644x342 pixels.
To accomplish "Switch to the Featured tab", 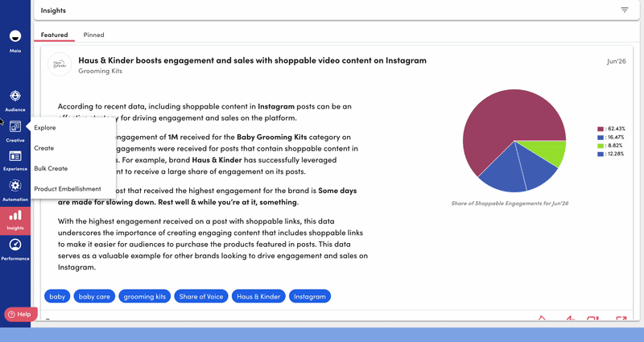I will (54, 35).
